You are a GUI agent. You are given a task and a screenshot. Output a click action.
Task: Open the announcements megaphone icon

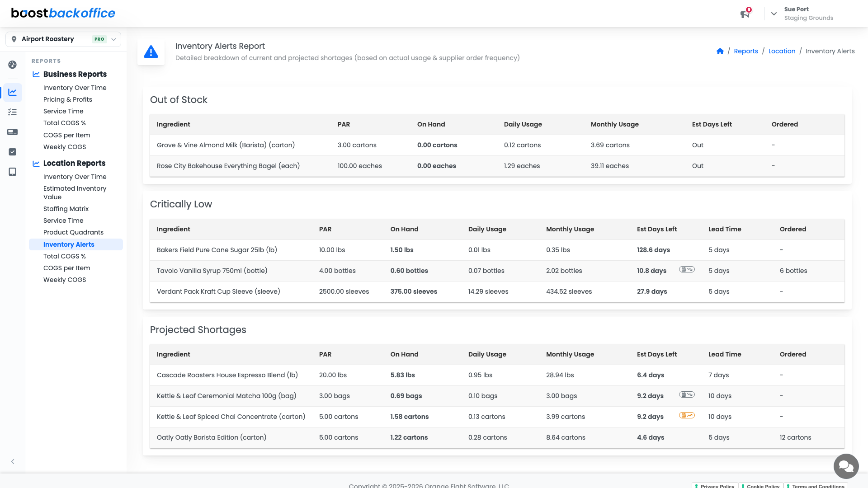click(x=745, y=14)
